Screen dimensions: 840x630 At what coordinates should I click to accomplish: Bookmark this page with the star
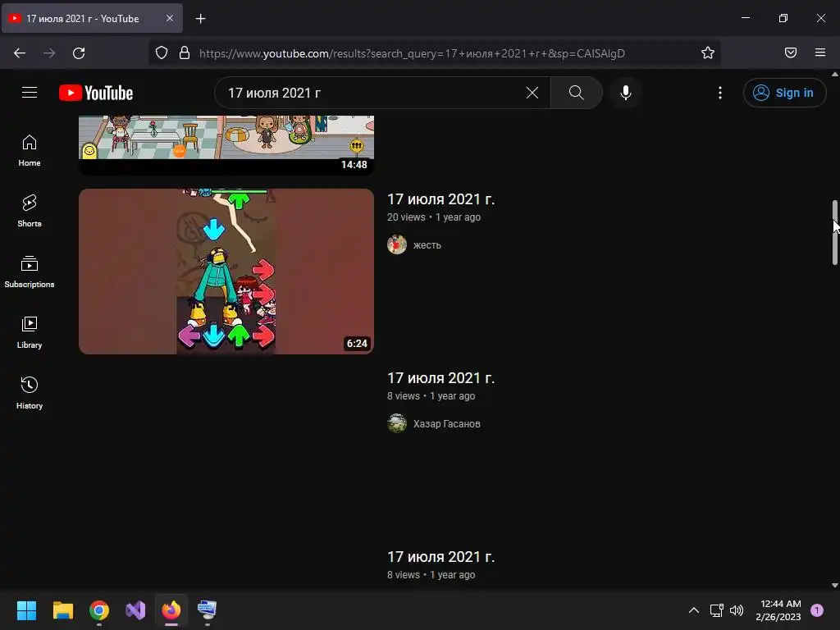tap(708, 53)
